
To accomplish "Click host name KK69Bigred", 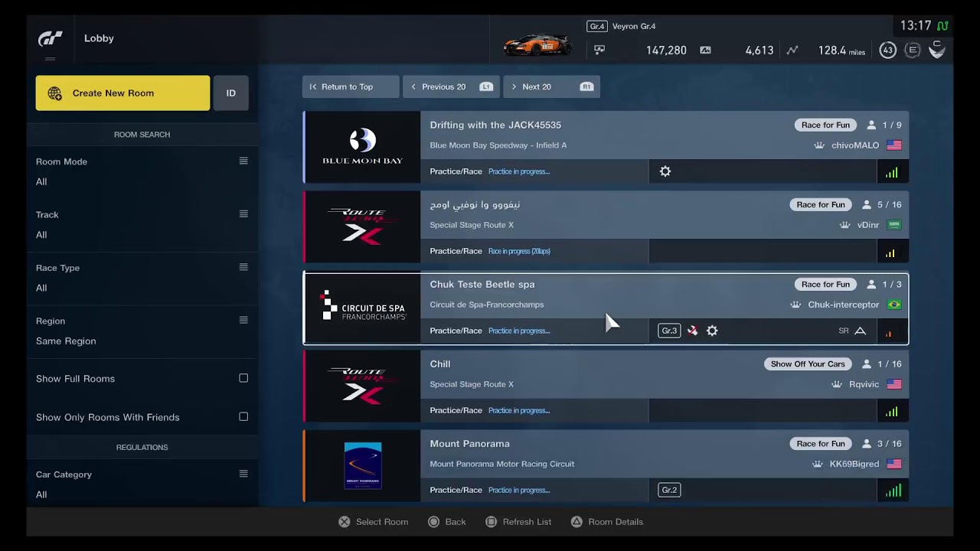I will 854,464.
